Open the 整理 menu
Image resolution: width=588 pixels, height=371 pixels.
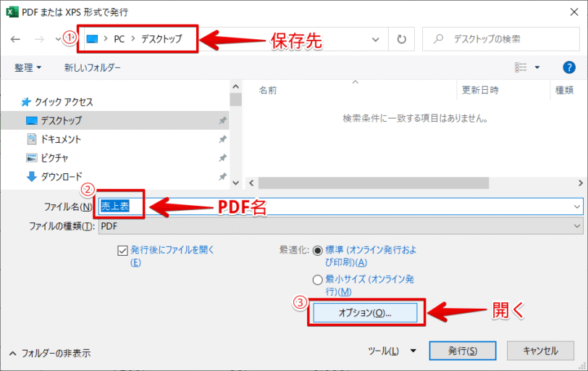point(28,67)
